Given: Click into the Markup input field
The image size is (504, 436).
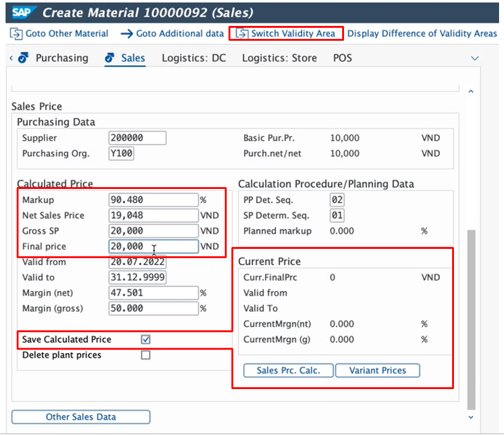Looking at the screenshot, I should [153, 200].
